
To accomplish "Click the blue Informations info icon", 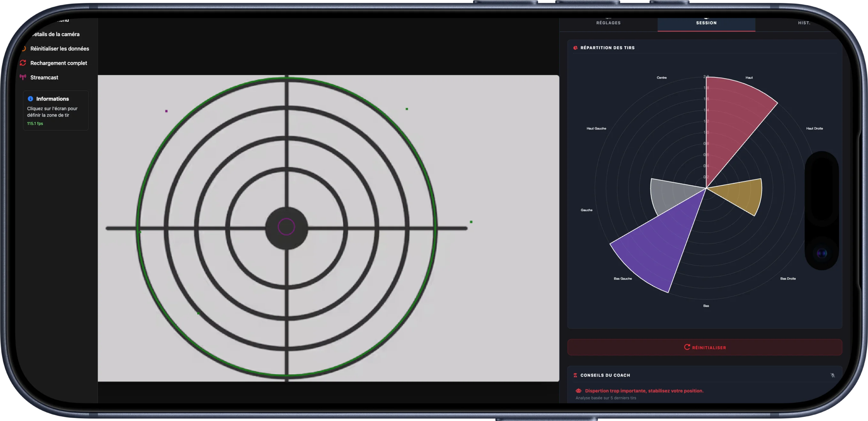I will [x=30, y=99].
